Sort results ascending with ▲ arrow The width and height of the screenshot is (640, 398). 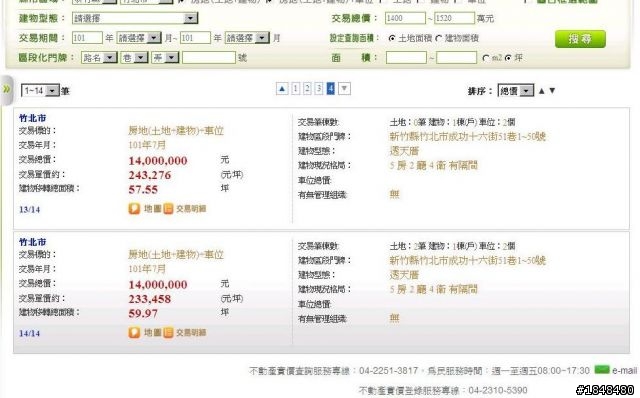click(542, 91)
